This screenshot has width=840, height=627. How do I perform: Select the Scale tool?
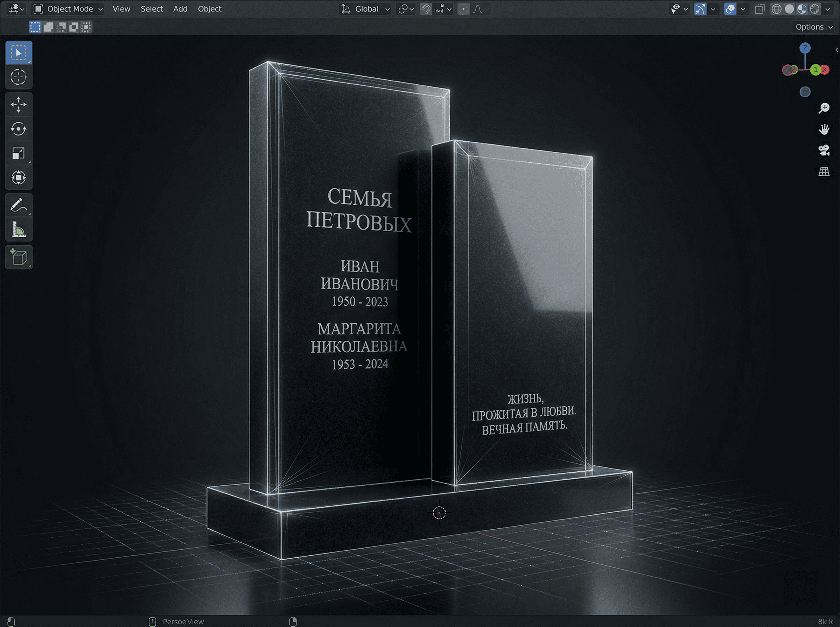click(x=19, y=153)
